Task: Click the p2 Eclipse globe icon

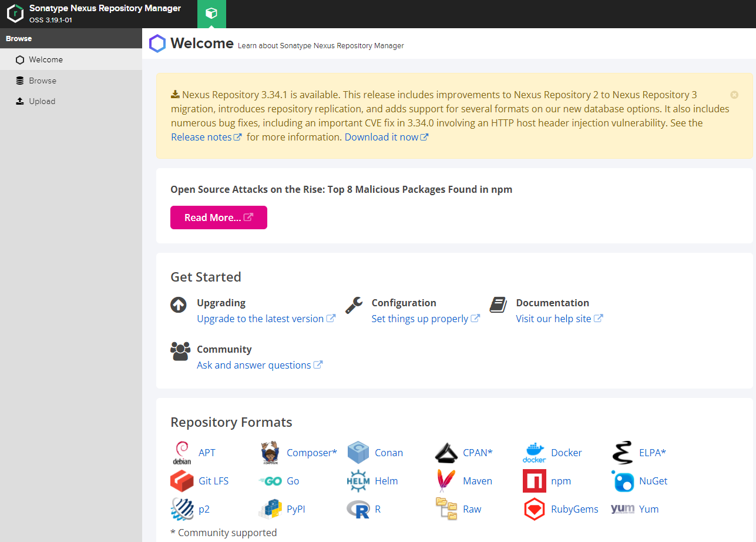Action: (182, 509)
